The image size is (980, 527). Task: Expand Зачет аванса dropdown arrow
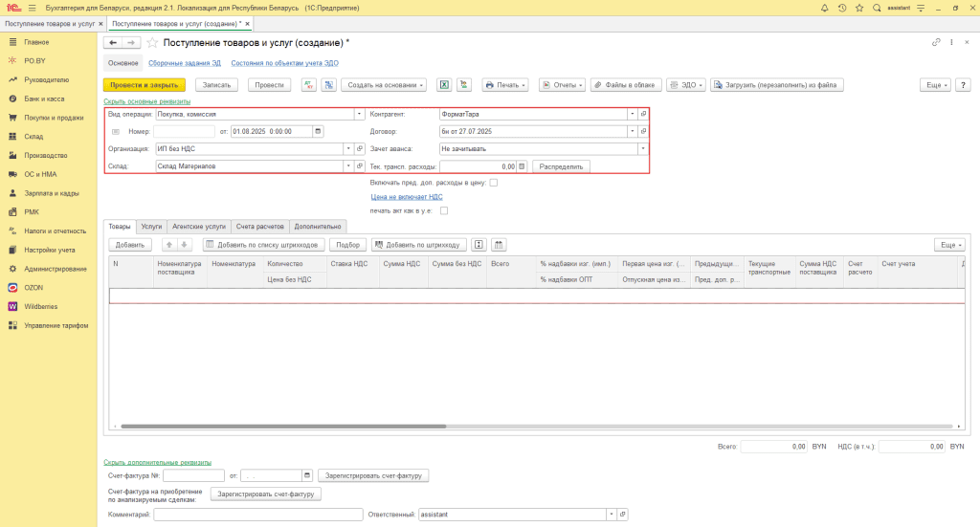[642, 148]
